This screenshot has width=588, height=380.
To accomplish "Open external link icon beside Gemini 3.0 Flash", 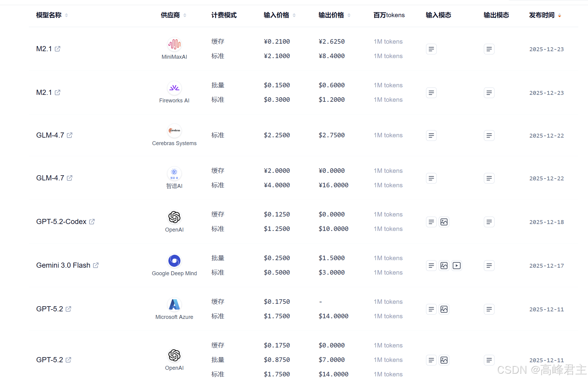I will coord(96,265).
